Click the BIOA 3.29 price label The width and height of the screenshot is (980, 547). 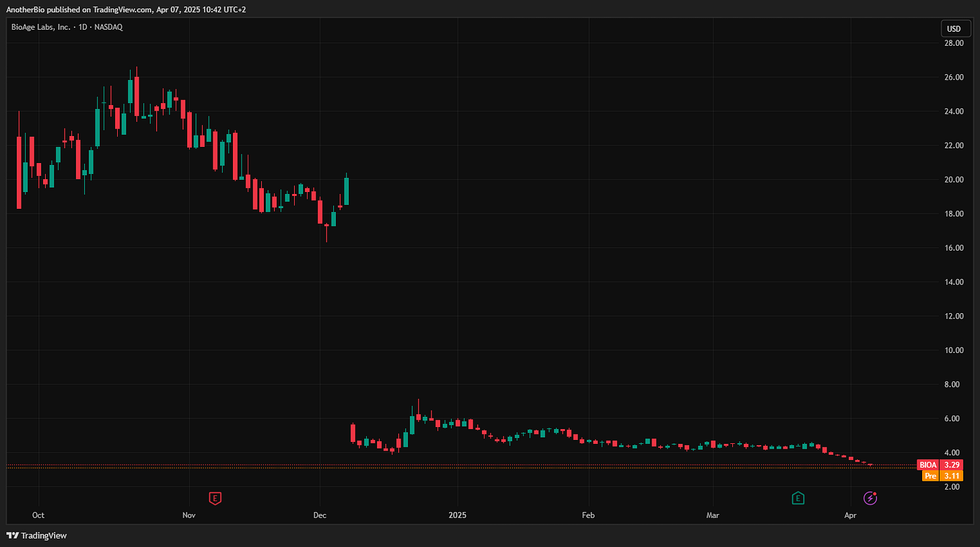point(940,465)
